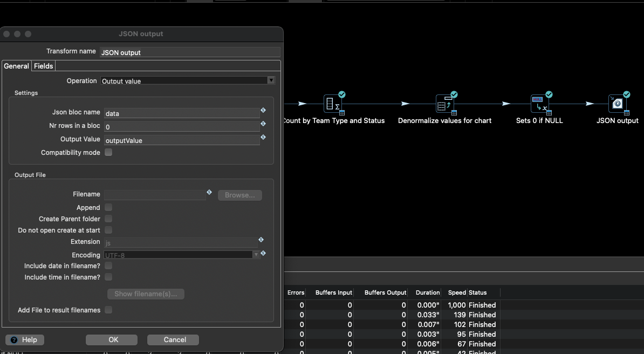
Task: Click variable icon beside Extension field
Action: 261,240
